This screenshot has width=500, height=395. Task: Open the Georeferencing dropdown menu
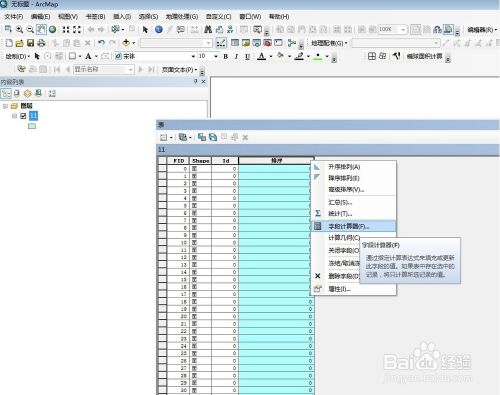(x=329, y=43)
